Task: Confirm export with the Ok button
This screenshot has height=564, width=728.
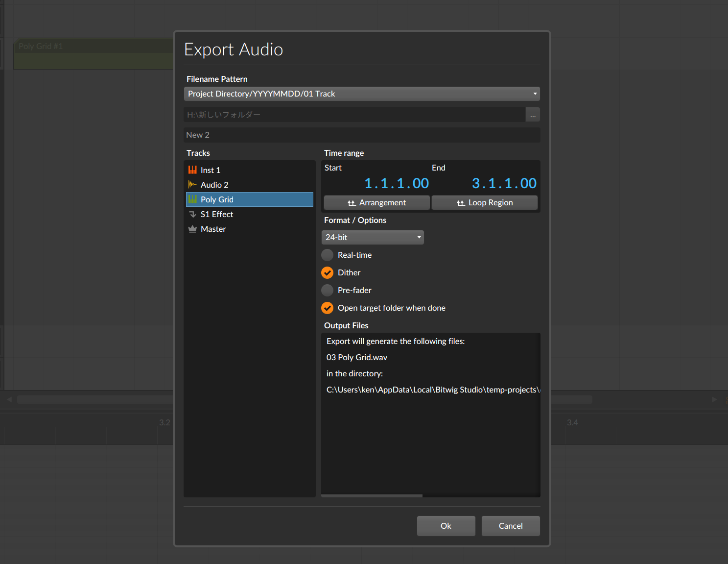Action: click(x=446, y=526)
